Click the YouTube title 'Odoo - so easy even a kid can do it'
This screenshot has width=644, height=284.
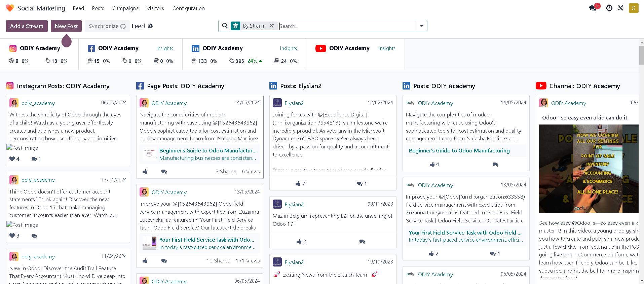click(584, 117)
